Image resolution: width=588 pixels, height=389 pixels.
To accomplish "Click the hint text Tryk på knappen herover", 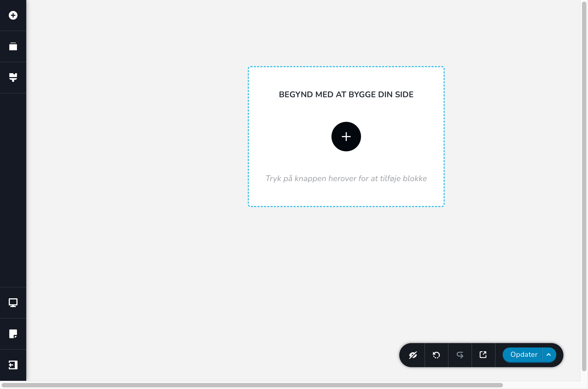I will 346,178.
